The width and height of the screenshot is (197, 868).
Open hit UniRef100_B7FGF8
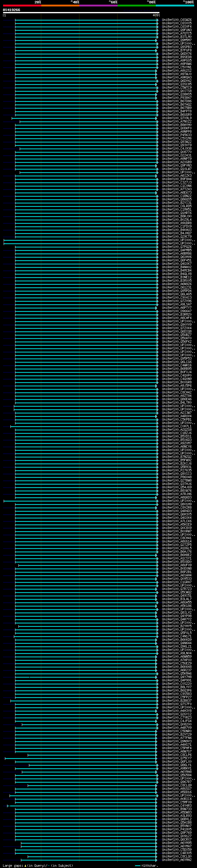click(177, 50)
